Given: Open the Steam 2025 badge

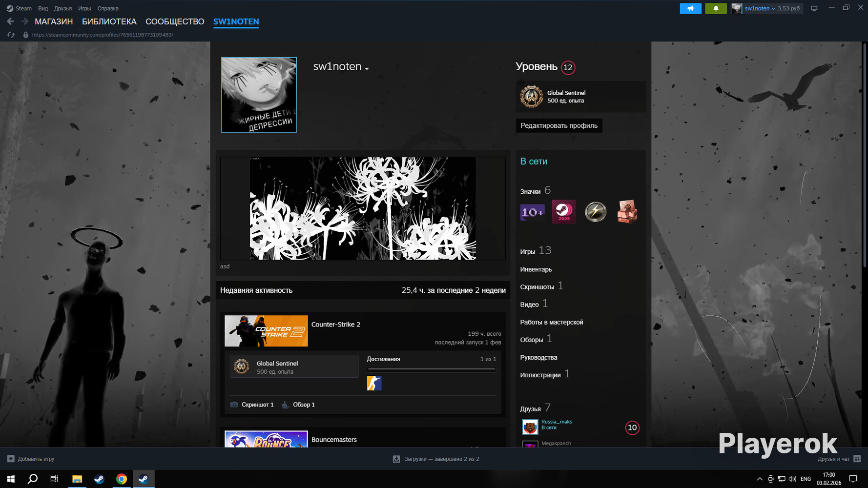Looking at the screenshot, I should tap(564, 212).
